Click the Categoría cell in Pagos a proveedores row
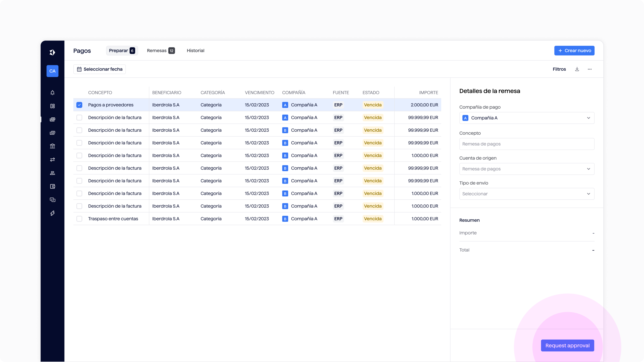 211,105
